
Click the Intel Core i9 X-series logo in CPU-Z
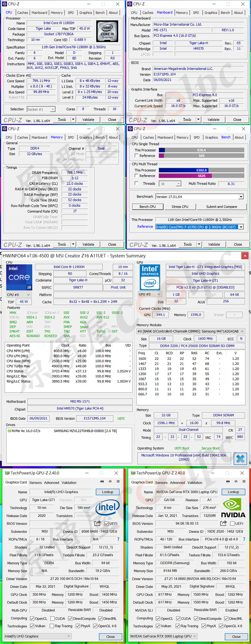[107, 31]
